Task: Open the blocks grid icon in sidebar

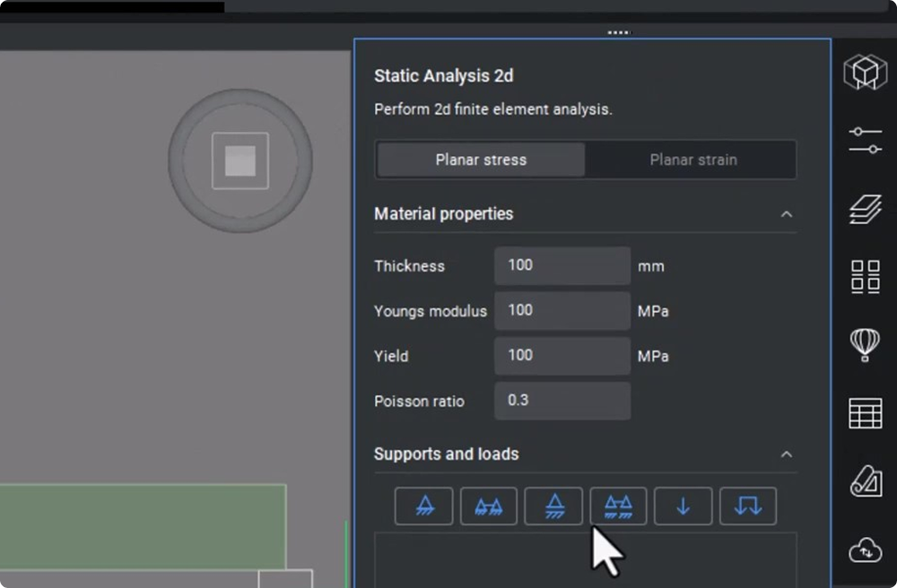Action: (x=865, y=276)
